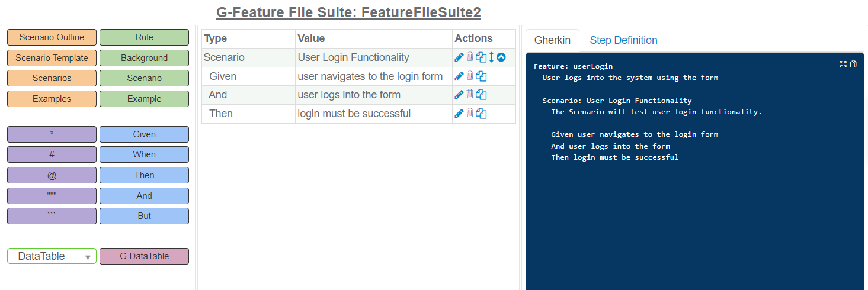The image size is (868, 290).
Task: Add an And step
Action: click(144, 196)
